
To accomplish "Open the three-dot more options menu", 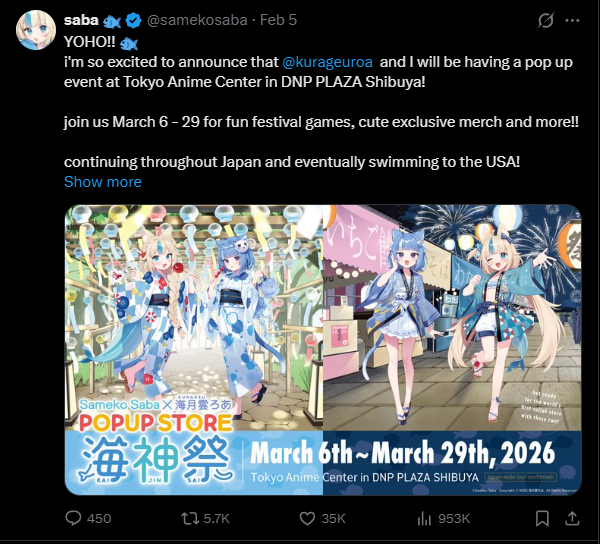I will (x=572, y=21).
